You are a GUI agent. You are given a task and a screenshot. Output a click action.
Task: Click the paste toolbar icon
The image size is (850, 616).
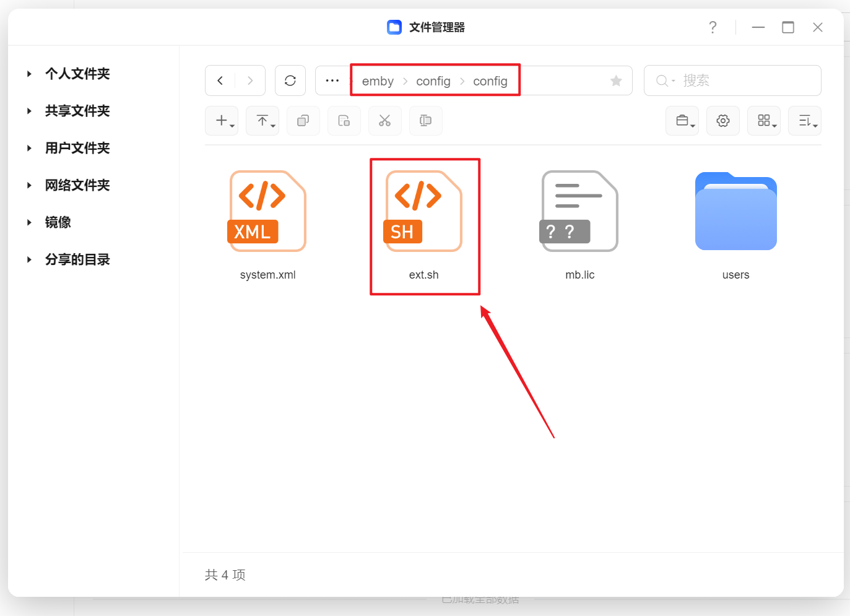pos(344,121)
